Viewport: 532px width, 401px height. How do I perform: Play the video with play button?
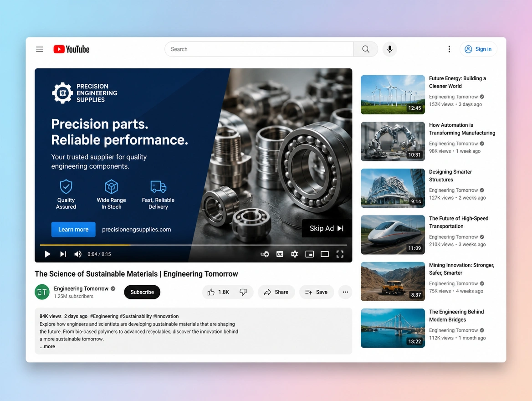point(47,254)
